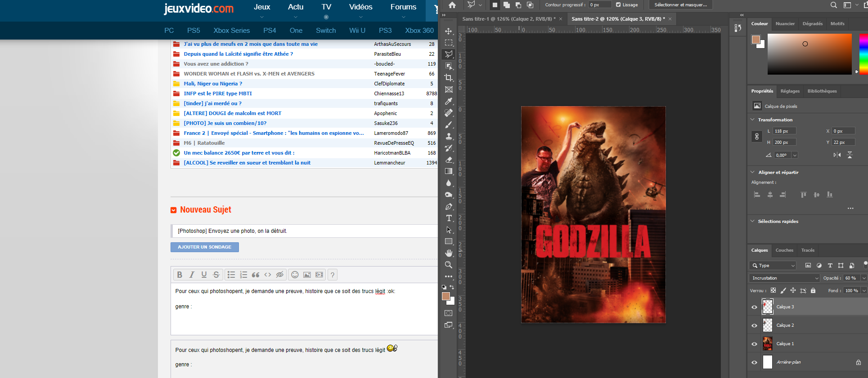Open the Opacité dropdown arrow
The width and height of the screenshot is (868, 378).
pos(864,278)
